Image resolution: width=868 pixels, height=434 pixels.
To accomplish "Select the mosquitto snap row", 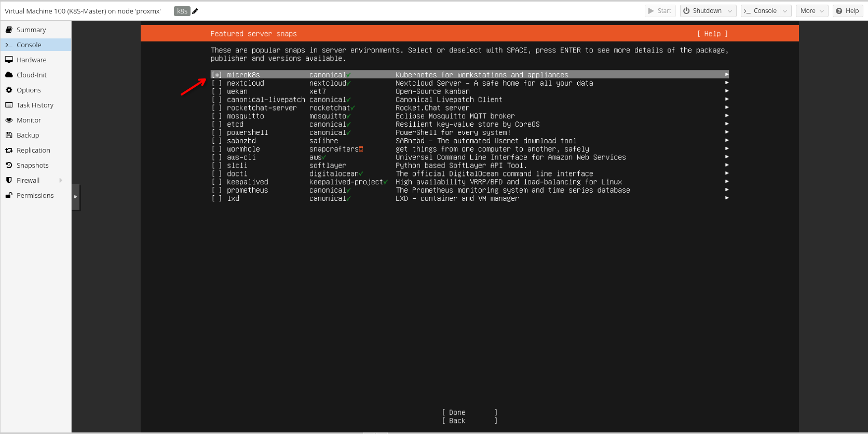I will 470,116.
